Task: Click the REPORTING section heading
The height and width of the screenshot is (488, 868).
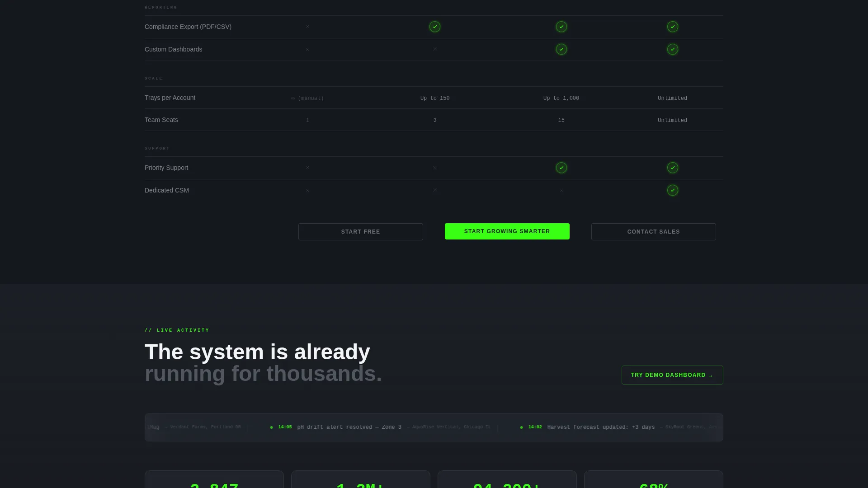Action: 161,7
